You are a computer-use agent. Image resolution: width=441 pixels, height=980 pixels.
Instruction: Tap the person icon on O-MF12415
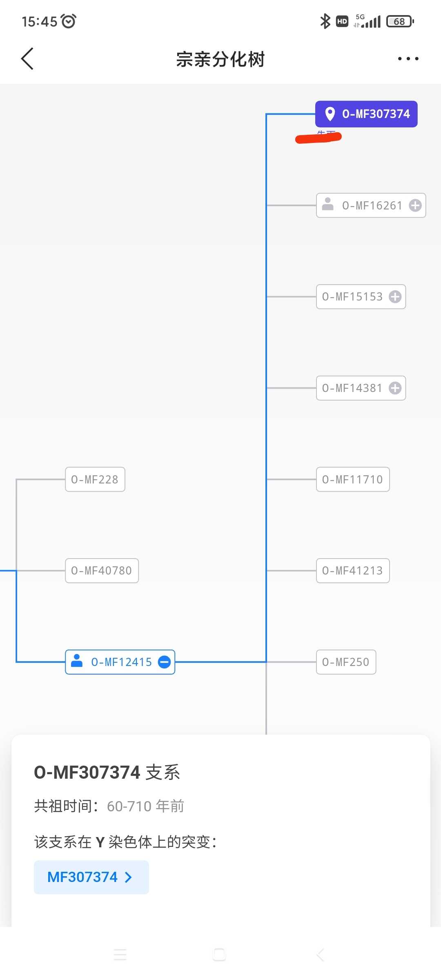coord(77,661)
